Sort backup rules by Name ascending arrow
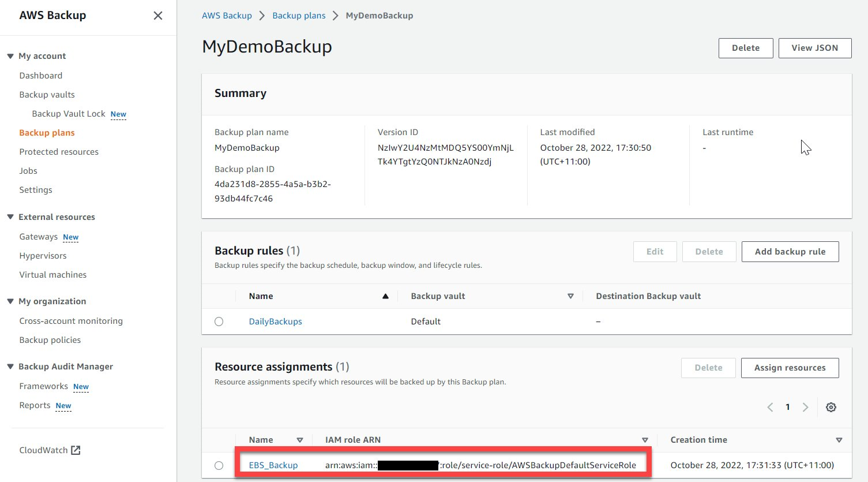This screenshot has width=868, height=482. [385, 296]
